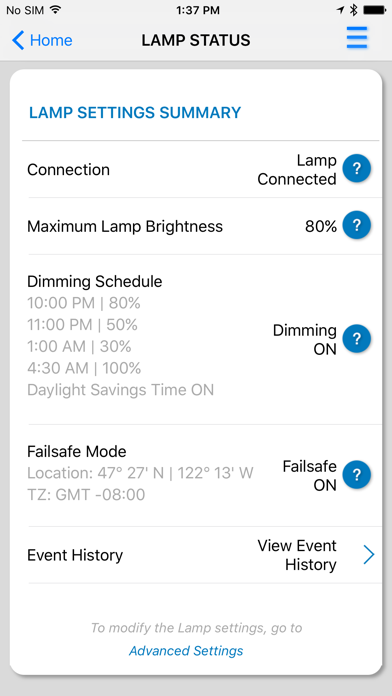Tap the 80% brightness value

pos(321,226)
